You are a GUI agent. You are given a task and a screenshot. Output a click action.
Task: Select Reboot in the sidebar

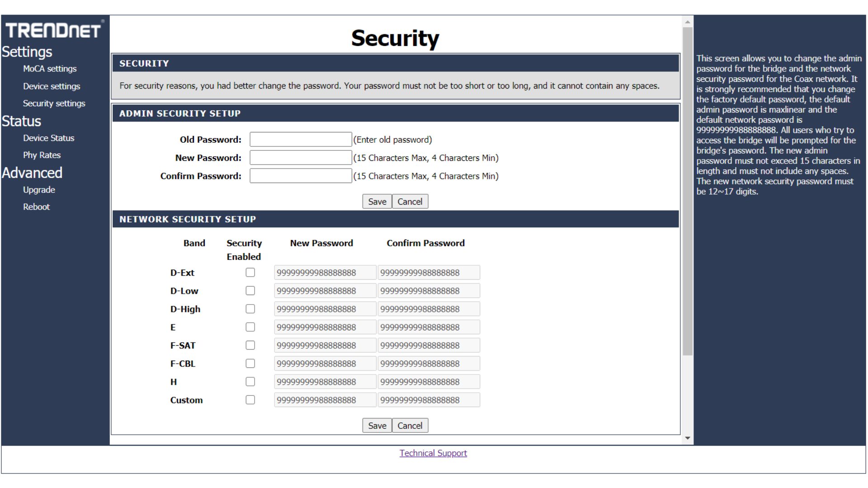point(36,207)
